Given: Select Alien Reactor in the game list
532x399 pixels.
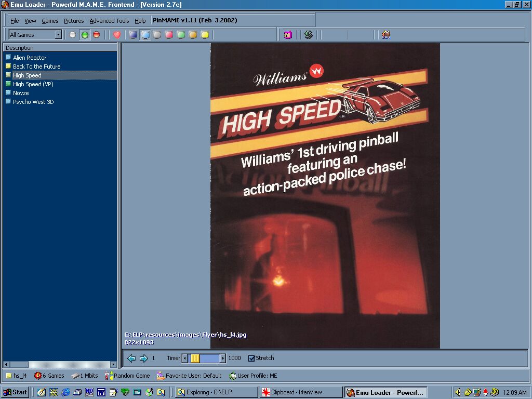Looking at the screenshot, I should (x=30, y=58).
